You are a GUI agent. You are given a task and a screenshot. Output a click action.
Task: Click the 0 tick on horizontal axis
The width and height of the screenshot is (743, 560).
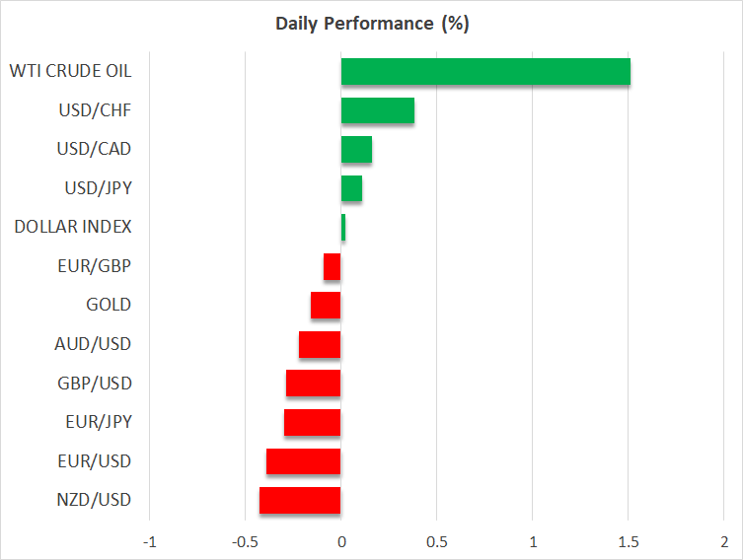click(341, 541)
